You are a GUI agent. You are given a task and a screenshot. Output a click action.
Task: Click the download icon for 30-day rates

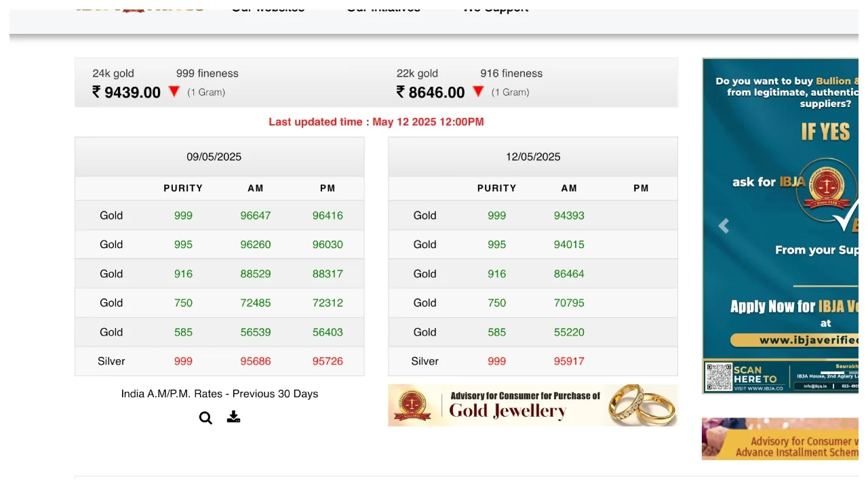[233, 417]
